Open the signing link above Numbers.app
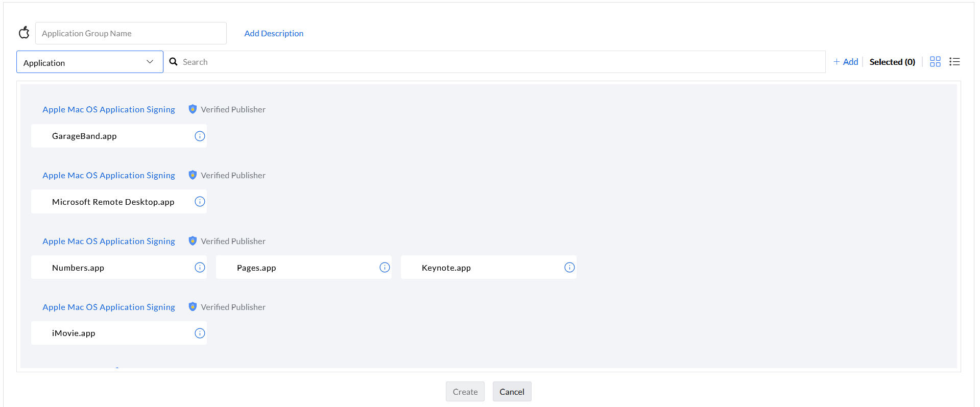 click(x=109, y=241)
